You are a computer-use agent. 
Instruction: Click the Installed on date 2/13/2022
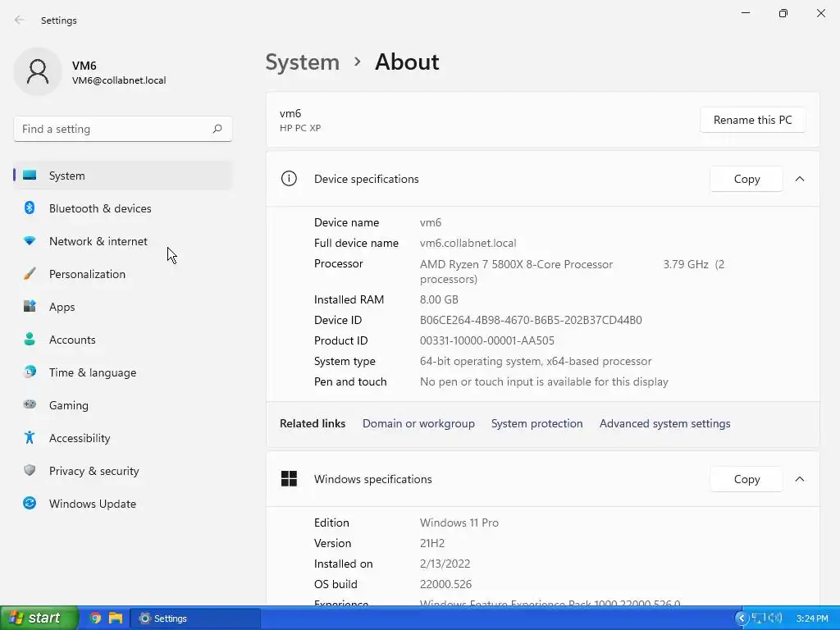(x=445, y=564)
